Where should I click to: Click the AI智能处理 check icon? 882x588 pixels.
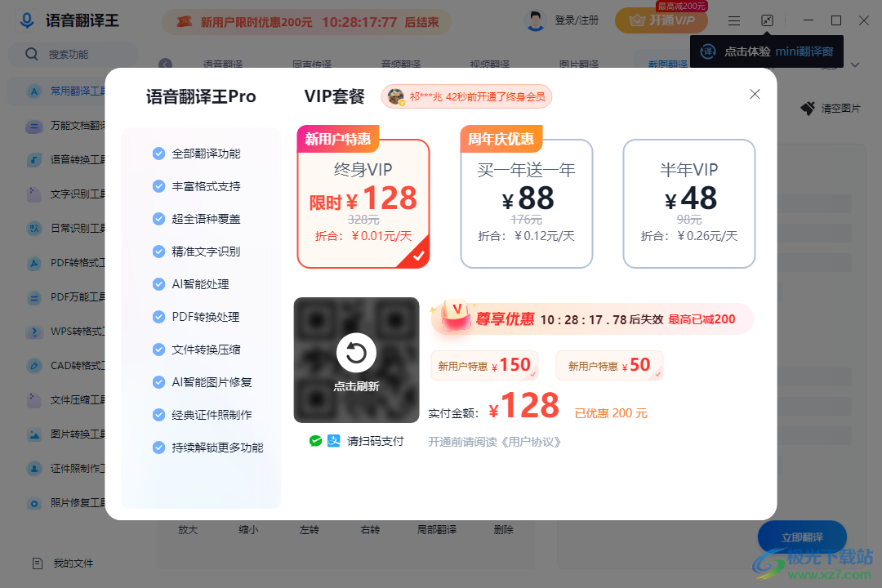[158, 284]
